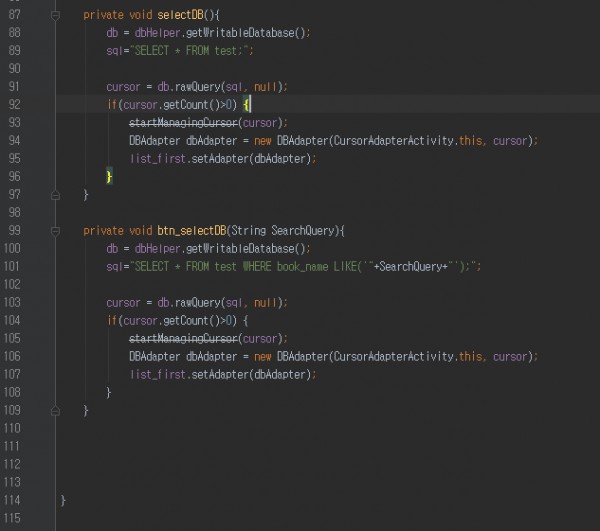
Task: Click WHERE book_name in SQL string
Action: (285, 267)
